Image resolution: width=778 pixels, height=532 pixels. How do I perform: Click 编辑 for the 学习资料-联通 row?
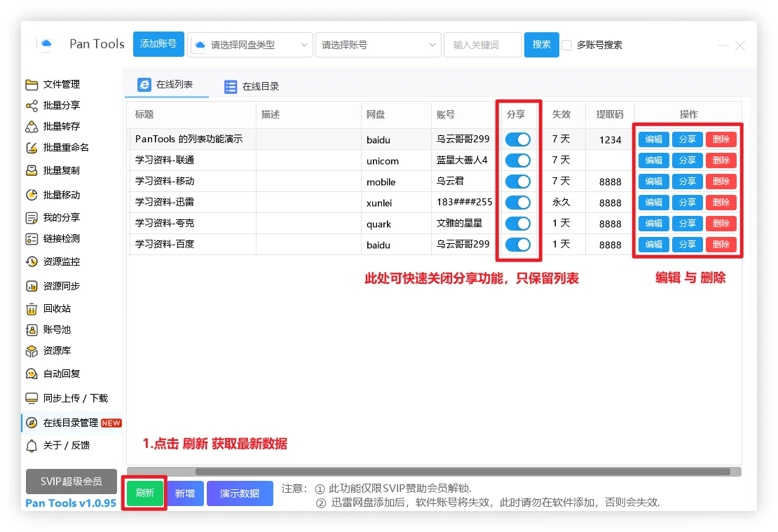653,161
